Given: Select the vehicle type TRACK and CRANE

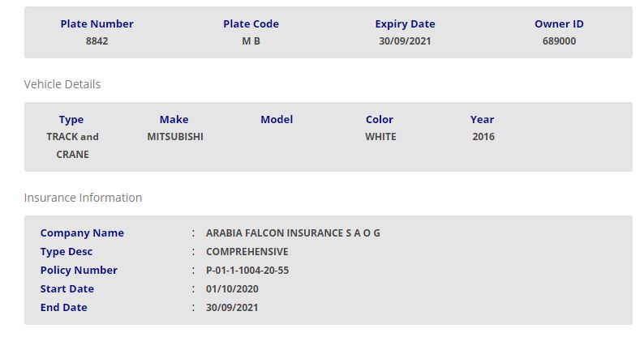Looking at the screenshot, I should click(x=72, y=145).
